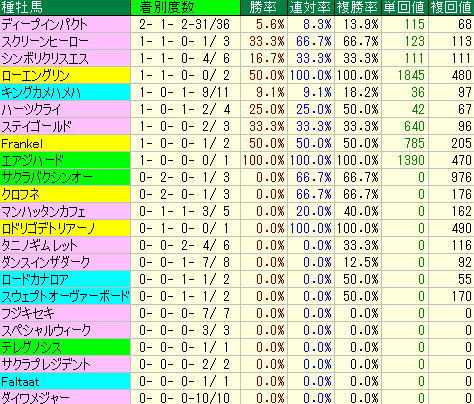
Task: Click ディープインパクト's 5.6% win rate
Action: (x=270, y=24)
